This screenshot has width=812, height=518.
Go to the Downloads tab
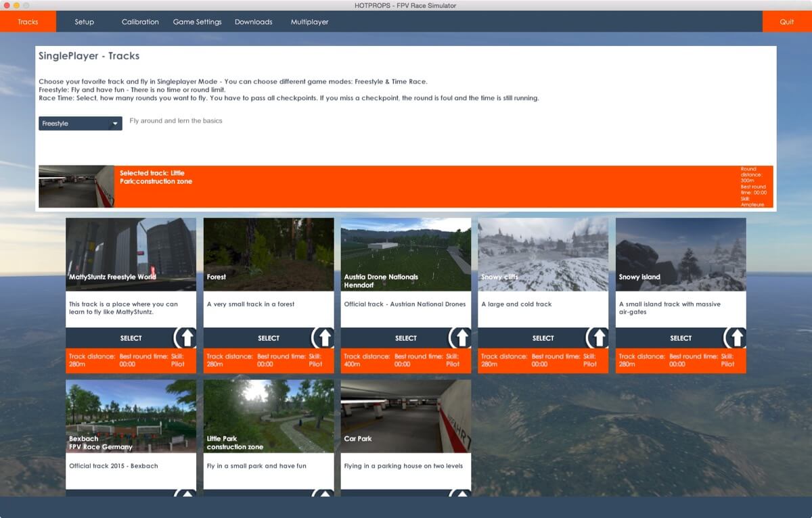(253, 22)
